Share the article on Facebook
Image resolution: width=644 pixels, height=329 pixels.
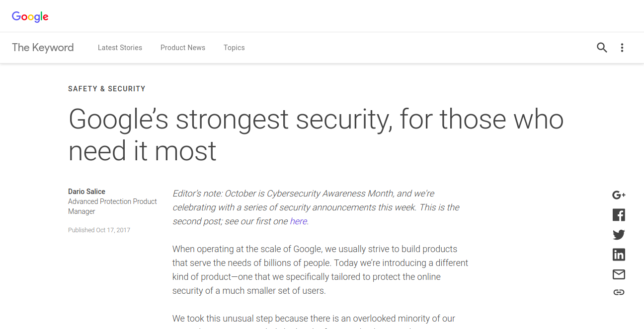[619, 215]
